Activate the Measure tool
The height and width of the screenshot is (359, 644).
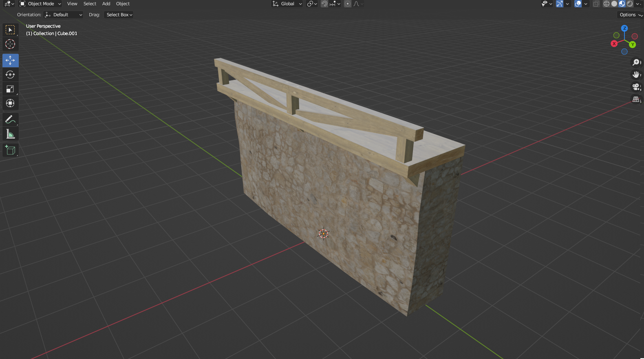(x=10, y=134)
